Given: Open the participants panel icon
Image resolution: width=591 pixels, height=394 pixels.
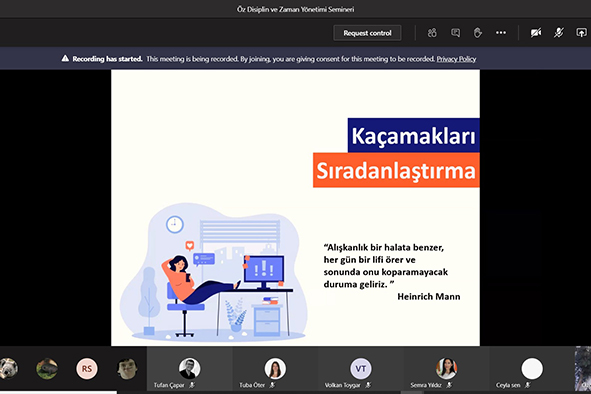Looking at the screenshot, I should click(432, 33).
